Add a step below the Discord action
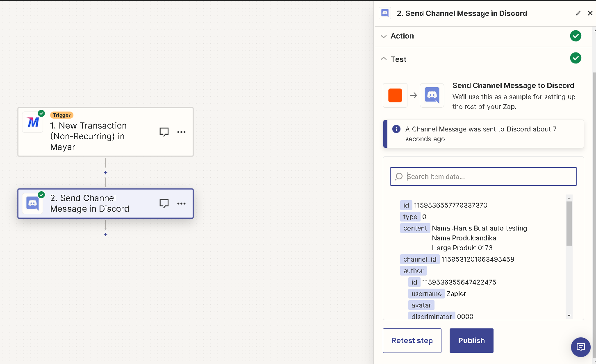This screenshot has width=596, height=364. [105, 235]
